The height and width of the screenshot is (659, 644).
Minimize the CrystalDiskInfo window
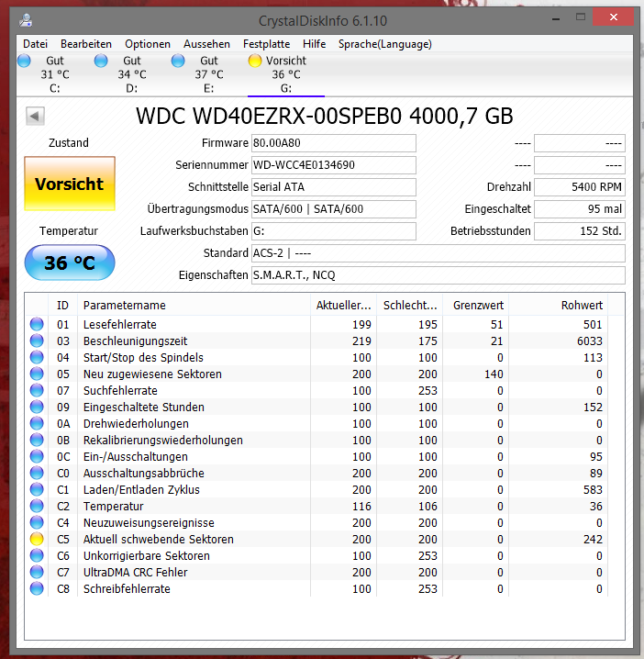click(556, 18)
